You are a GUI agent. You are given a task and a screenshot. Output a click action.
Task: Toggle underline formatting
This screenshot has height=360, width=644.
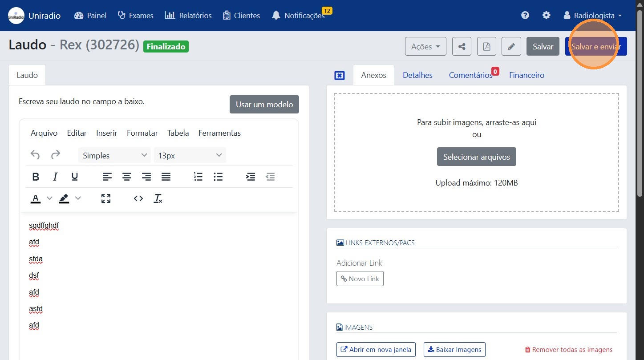tap(75, 177)
